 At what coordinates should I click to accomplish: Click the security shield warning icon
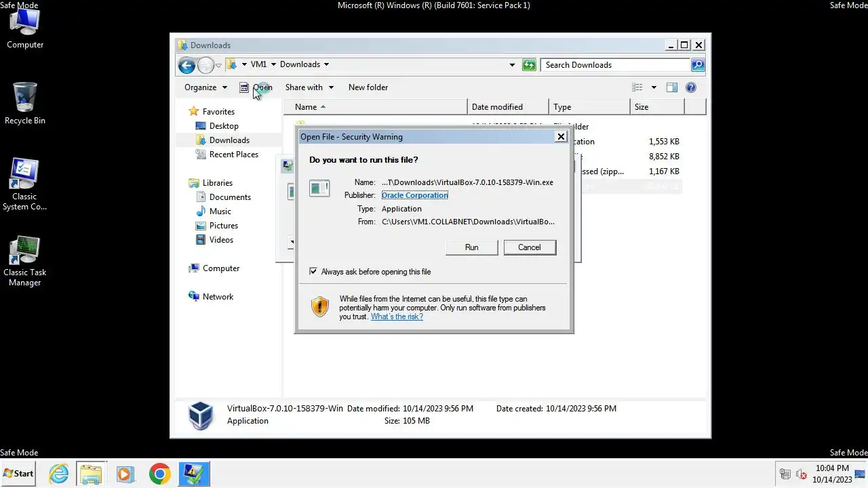pos(320,306)
